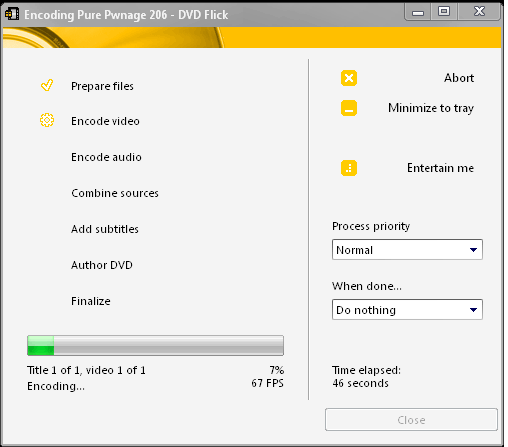Click 'Title 1 of 1, video 1 of 1' text

(x=86, y=370)
